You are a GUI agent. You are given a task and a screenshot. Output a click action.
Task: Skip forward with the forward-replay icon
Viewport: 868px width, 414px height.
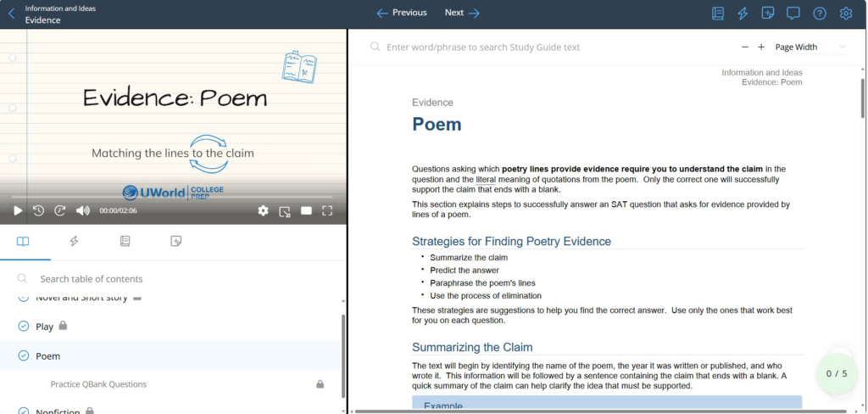(x=60, y=210)
